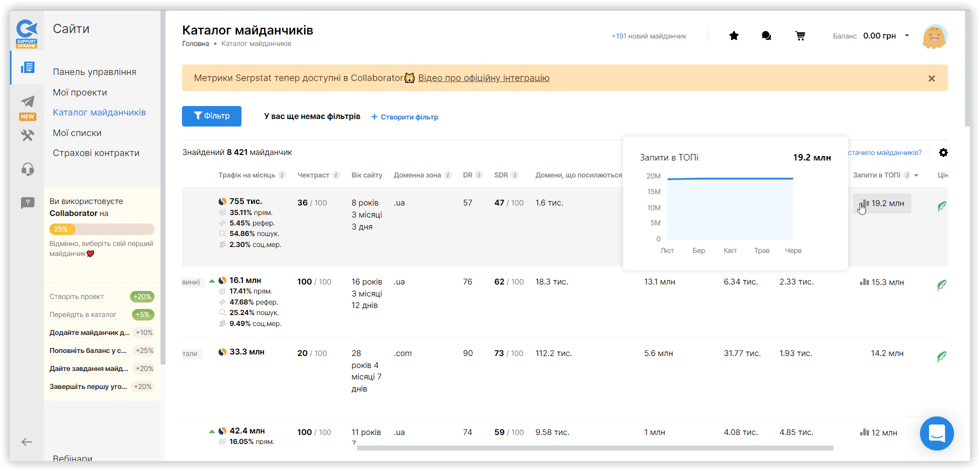Click the 112.2 тис. referring domains value
The height and width of the screenshot is (471, 980).
click(x=554, y=353)
